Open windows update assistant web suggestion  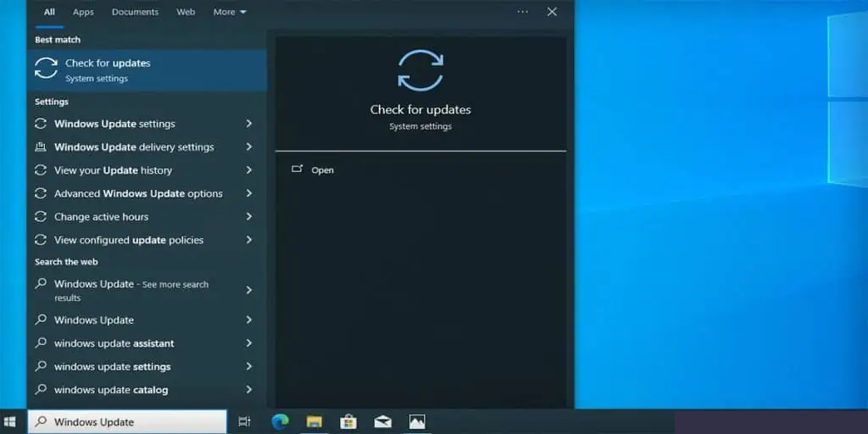114,343
